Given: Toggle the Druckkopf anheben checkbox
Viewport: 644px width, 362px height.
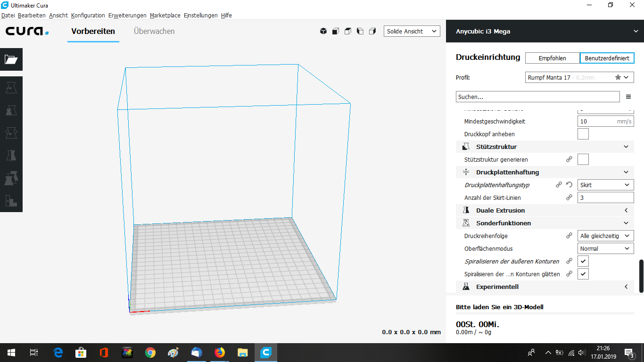Looking at the screenshot, I should click(x=583, y=134).
